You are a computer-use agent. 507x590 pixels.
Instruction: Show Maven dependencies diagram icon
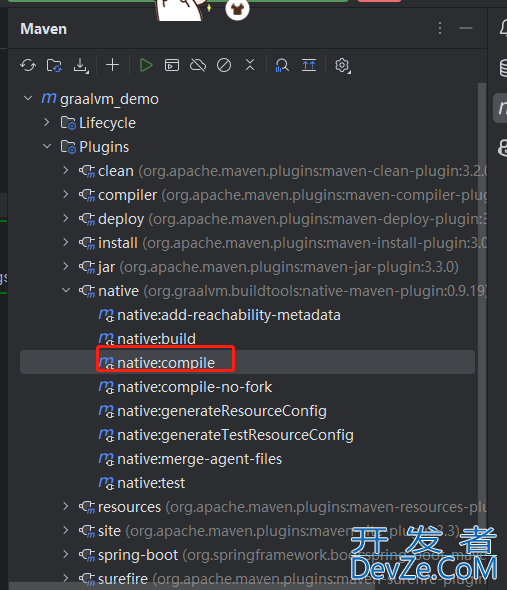point(282,65)
